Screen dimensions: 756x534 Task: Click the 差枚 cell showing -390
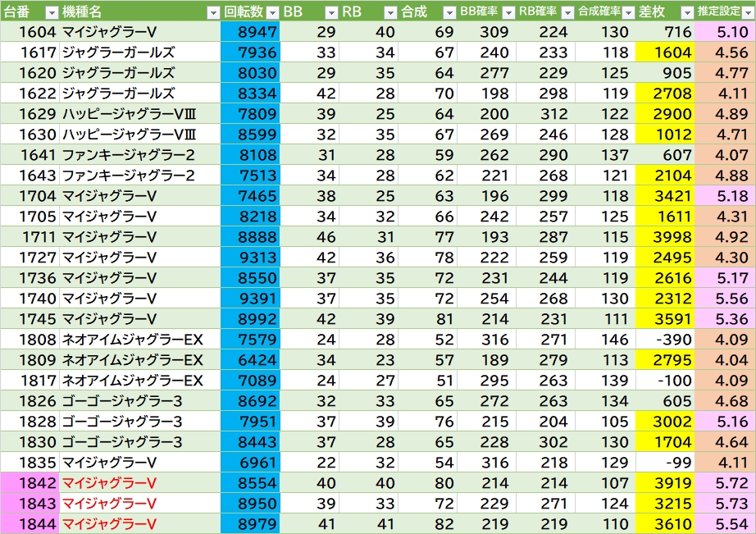(665, 339)
